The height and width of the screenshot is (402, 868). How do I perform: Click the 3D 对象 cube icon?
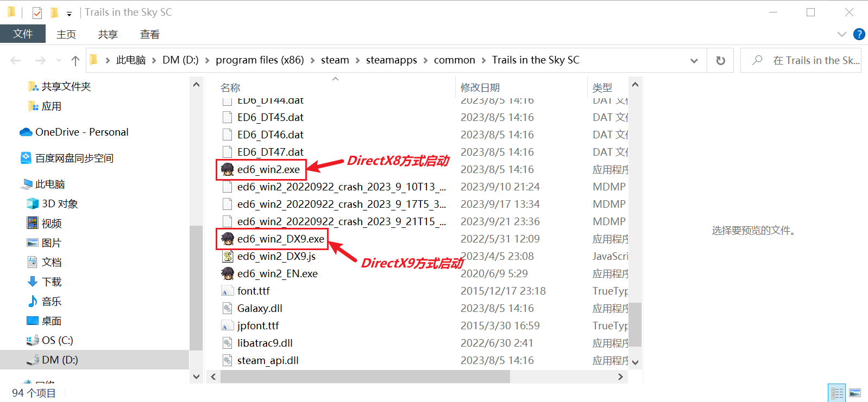[33, 203]
